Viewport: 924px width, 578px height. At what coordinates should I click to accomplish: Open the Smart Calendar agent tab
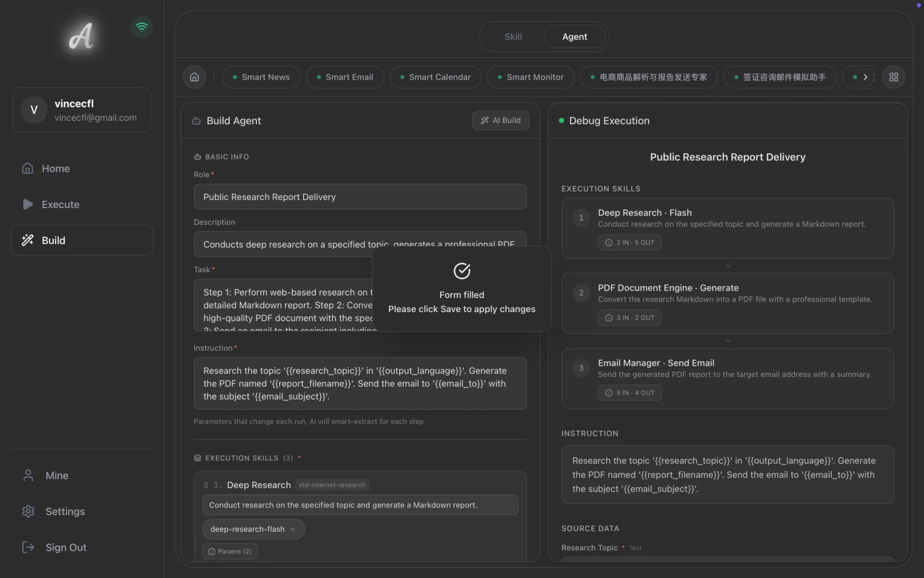(435, 77)
